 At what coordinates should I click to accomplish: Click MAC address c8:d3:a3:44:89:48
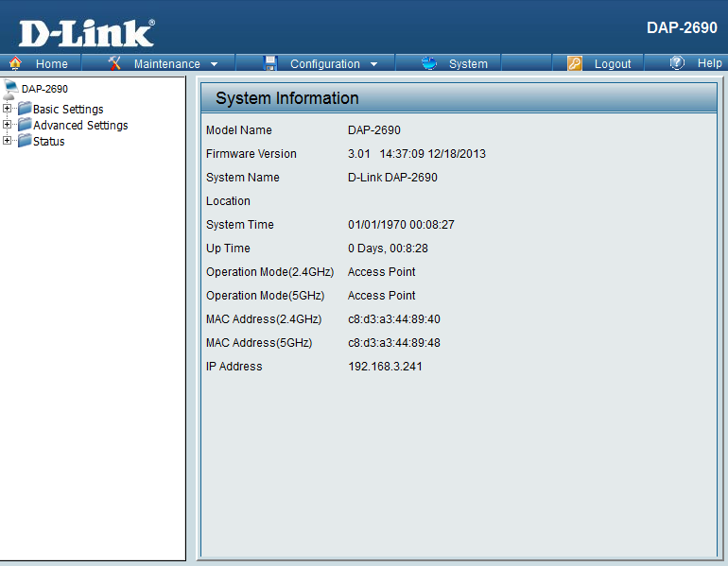tap(393, 343)
